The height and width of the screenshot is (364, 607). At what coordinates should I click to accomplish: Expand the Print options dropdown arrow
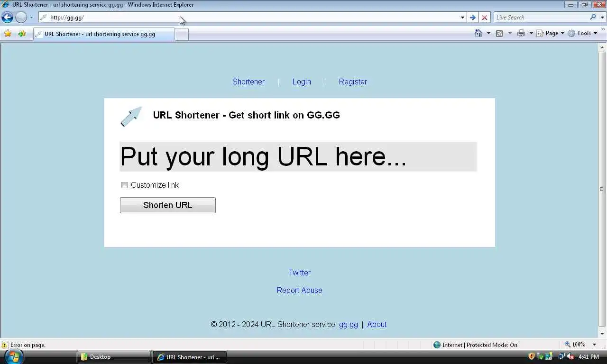pos(531,33)
